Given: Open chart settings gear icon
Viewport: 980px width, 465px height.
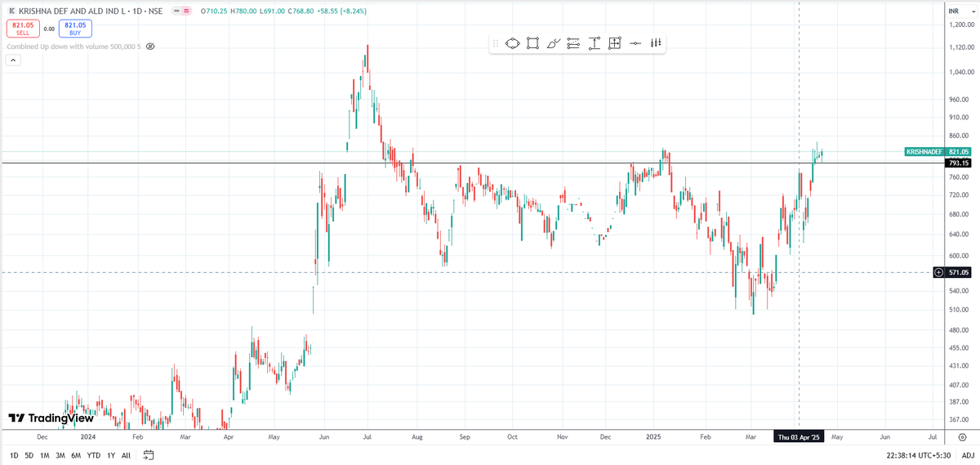Looking at the screenshot, I should [x=961, y=438].
